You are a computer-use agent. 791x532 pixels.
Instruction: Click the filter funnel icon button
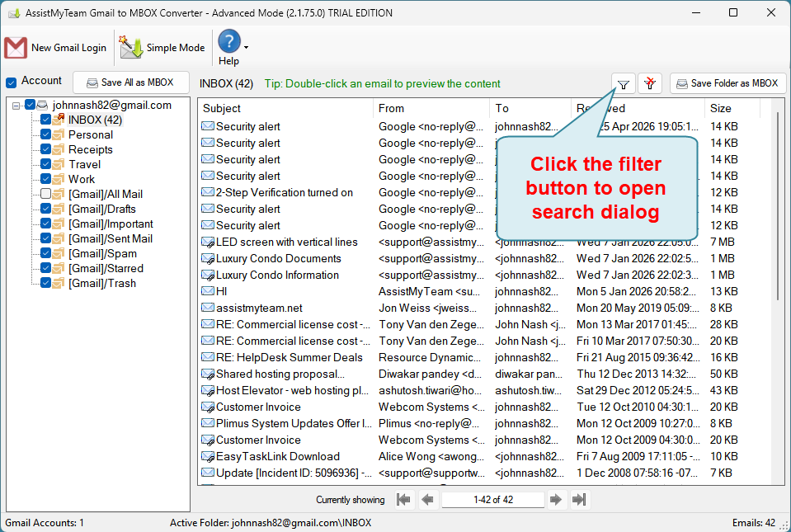point(624,83)
